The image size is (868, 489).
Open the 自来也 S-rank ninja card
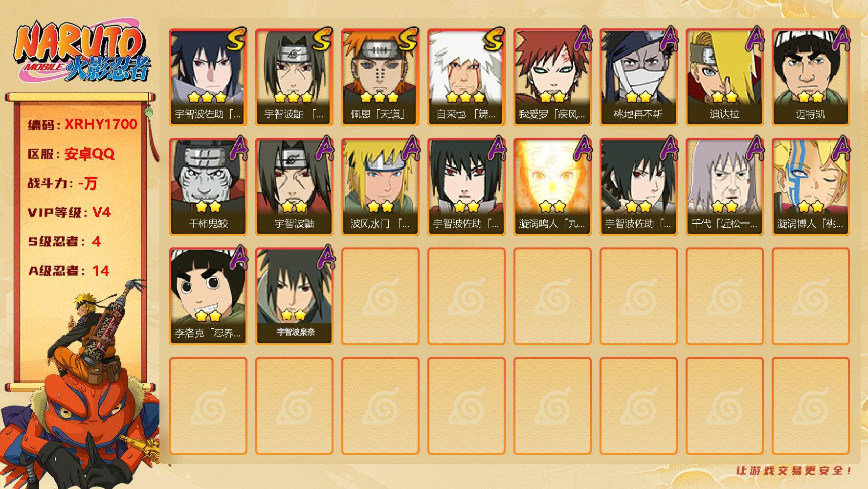point(466,77)
